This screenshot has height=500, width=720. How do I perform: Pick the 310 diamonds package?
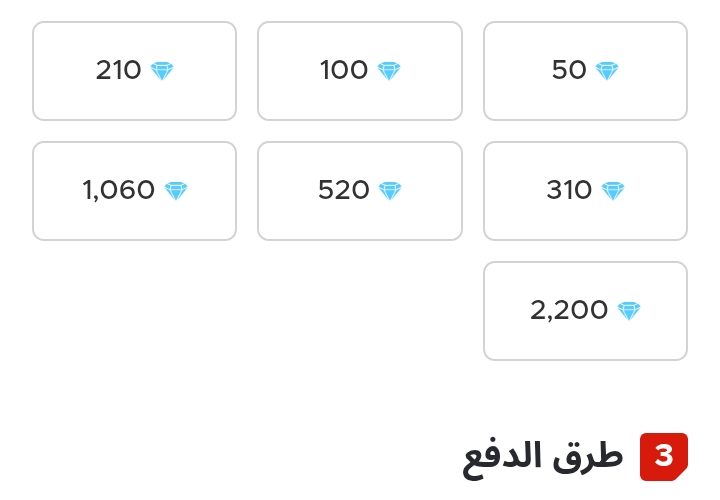585,191
